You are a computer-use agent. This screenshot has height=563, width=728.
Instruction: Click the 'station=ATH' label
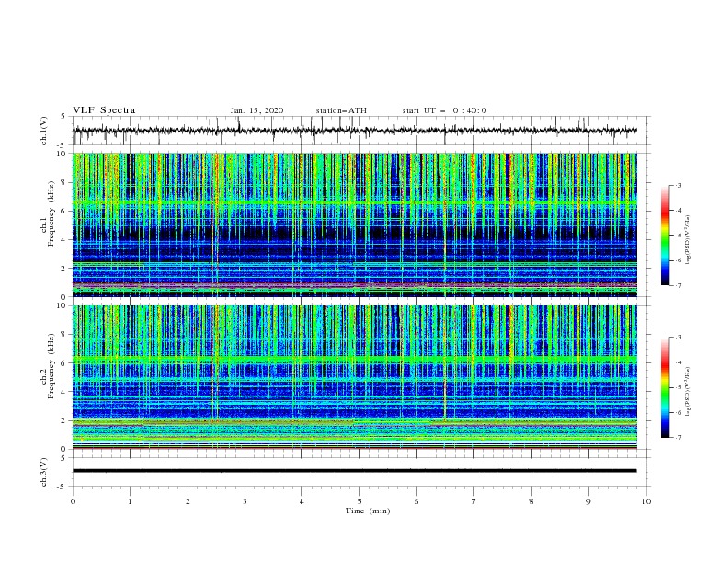pyautogui.click(x=341, y=110)
